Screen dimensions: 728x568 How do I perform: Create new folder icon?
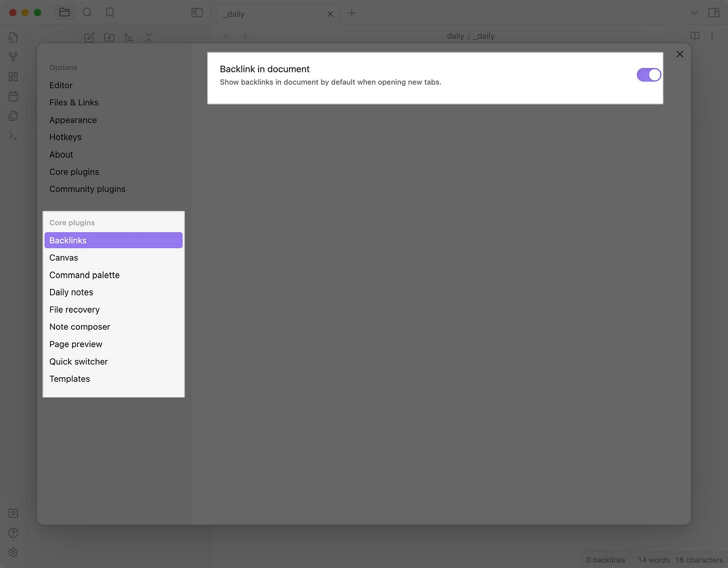(x=109, y=37)
